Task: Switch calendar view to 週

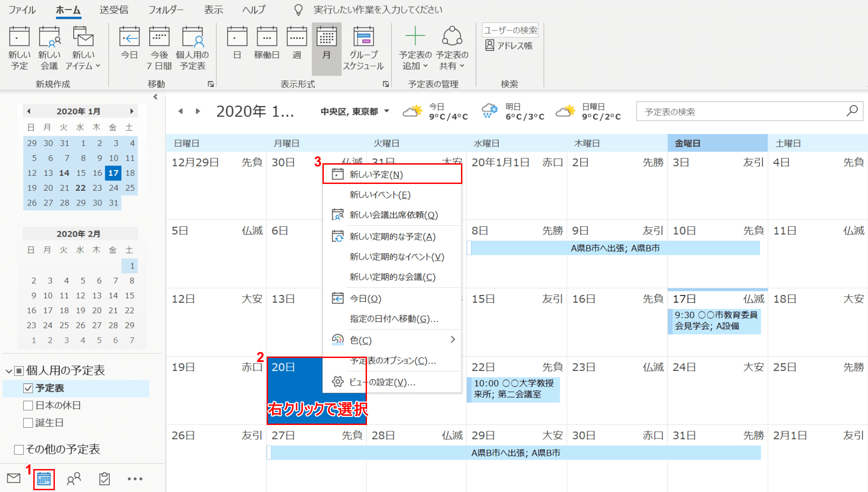Action: [296, 47]
